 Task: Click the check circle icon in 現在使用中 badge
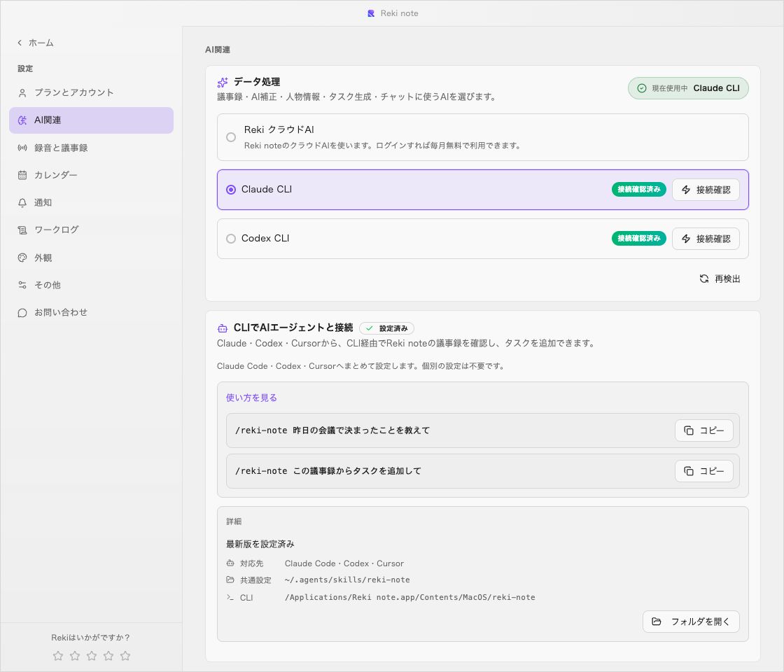point(641,88)
